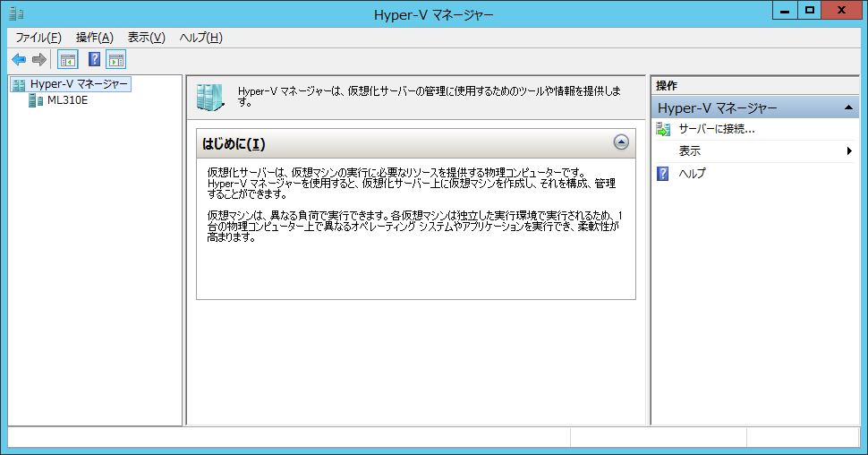This screenshot has width=868, height=455.
Task: Open the 操作(A) menu
Action: 95,38
